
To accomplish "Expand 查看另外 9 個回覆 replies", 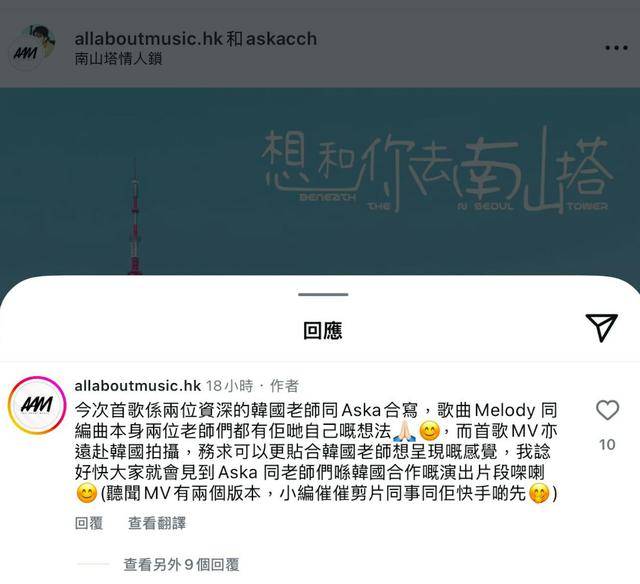I will point(181,564).
